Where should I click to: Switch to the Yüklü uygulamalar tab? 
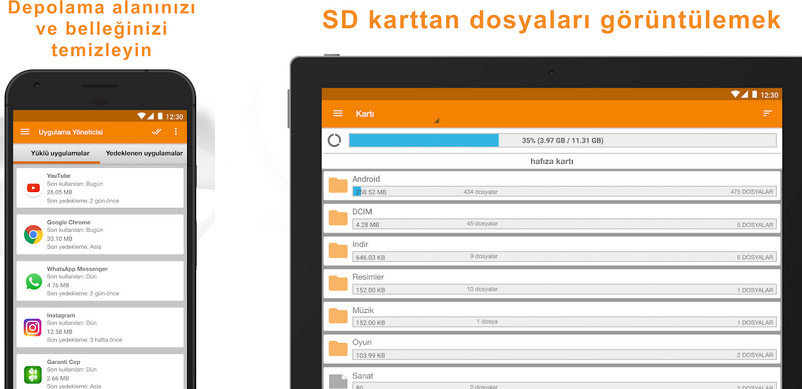click(60, 153)
